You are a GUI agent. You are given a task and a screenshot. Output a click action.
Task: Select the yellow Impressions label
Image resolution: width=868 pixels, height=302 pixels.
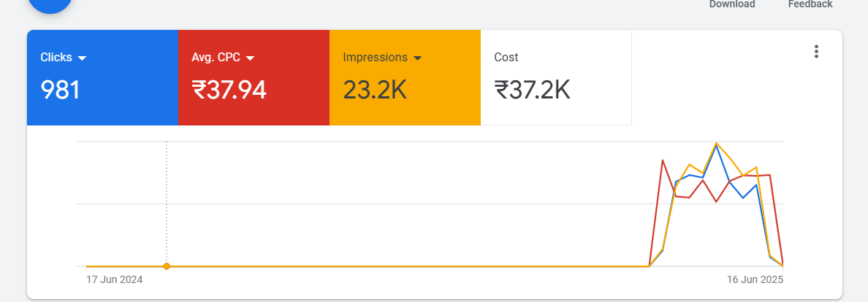click(x=375, y=58)
